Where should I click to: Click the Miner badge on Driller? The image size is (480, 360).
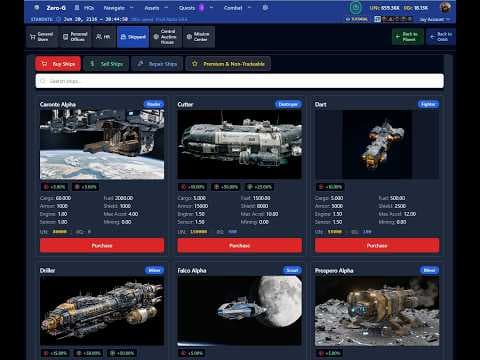coord(154,270)
